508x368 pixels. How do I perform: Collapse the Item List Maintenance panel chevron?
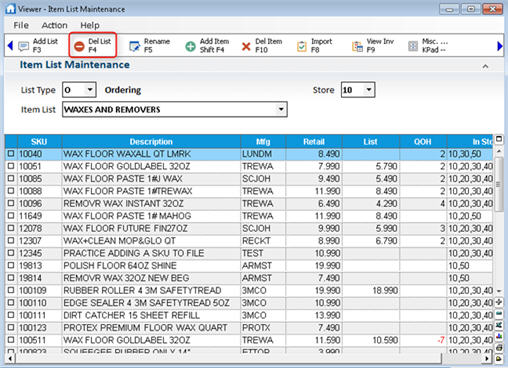[x=485, y=66]
